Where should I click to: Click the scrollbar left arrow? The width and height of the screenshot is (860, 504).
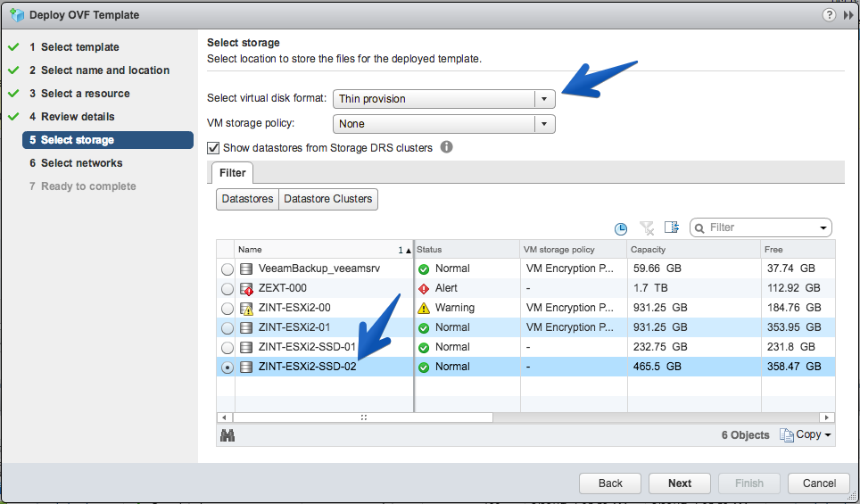(x=224, y=417)
